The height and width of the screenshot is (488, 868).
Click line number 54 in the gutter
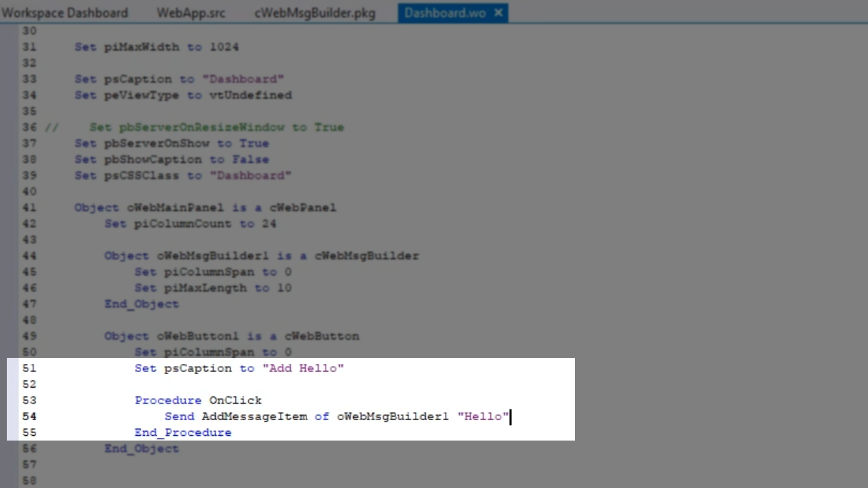coord(29,416)
